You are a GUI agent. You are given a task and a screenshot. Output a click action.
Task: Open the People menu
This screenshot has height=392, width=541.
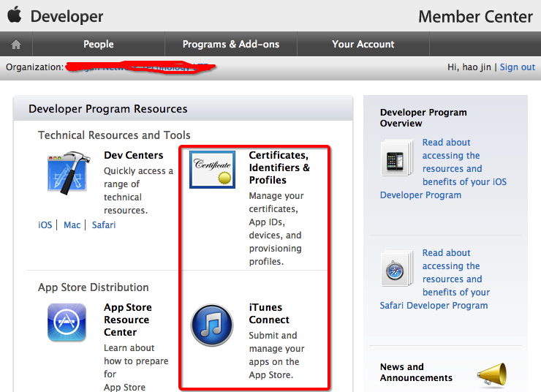point(99,44)
